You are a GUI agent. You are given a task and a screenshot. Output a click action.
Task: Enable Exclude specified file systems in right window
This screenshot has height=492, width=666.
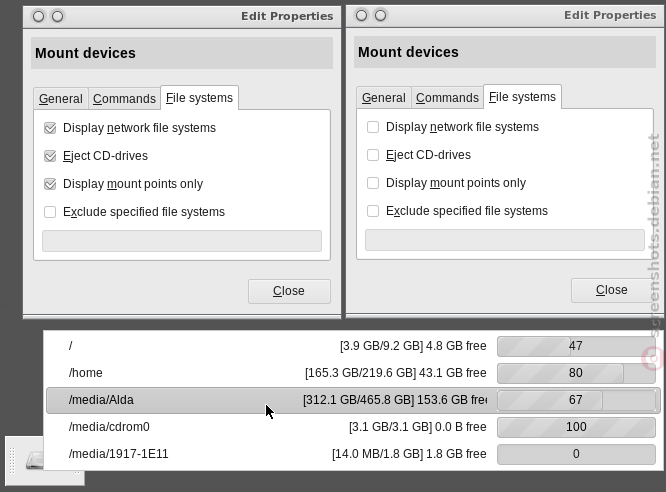(373, 211)
